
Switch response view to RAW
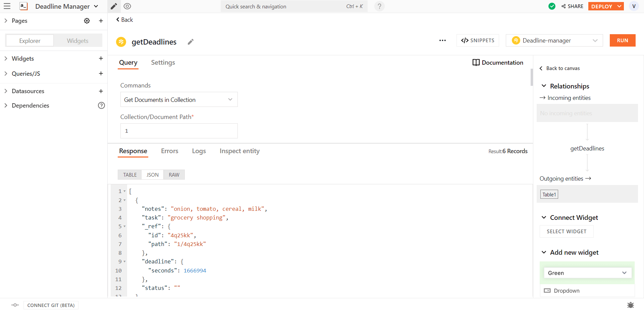(174, 175)
